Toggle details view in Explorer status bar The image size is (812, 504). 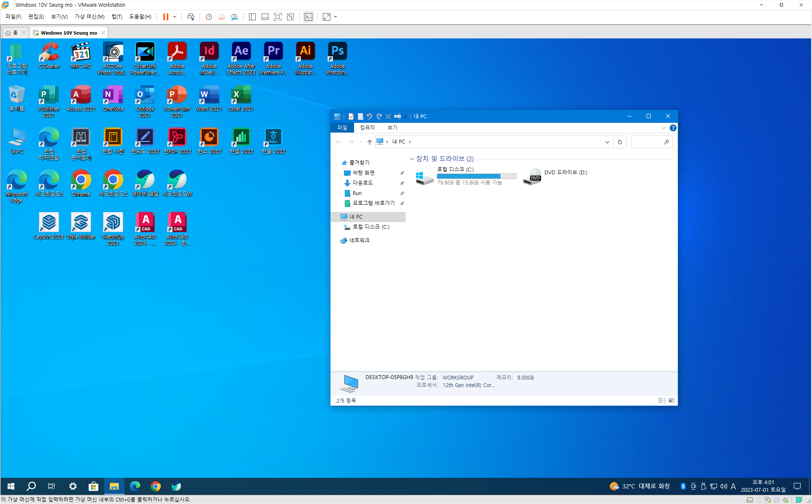point(662,400)
